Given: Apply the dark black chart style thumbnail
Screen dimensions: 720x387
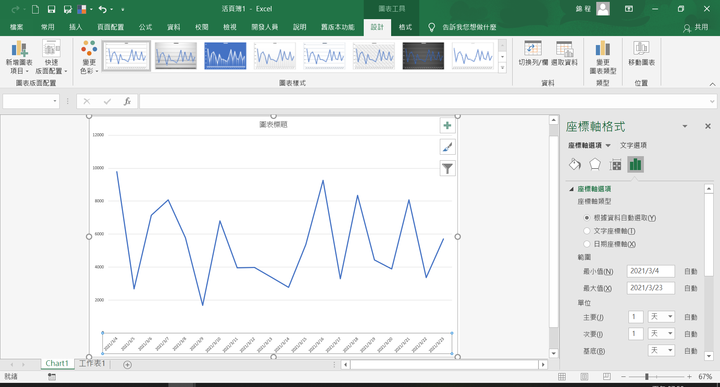Looking at the screenshot, I should point(423,56).
